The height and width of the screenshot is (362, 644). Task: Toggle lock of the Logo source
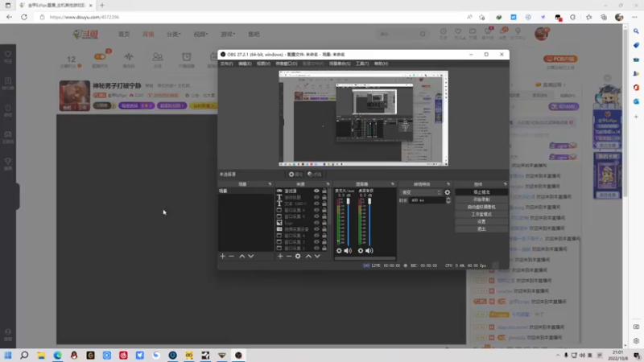point(324,223)
